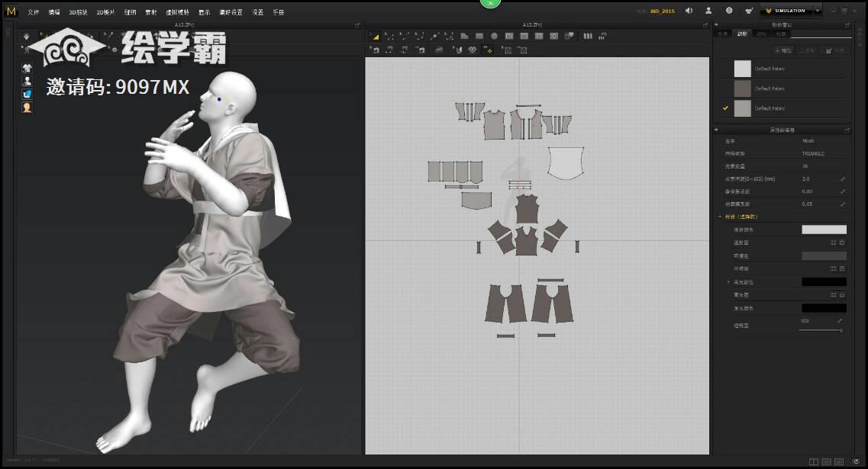868x469 pixels.
Task: Click the bars-with-arrow icon at 2D toolbar end
Action: [x=602, y=36]
